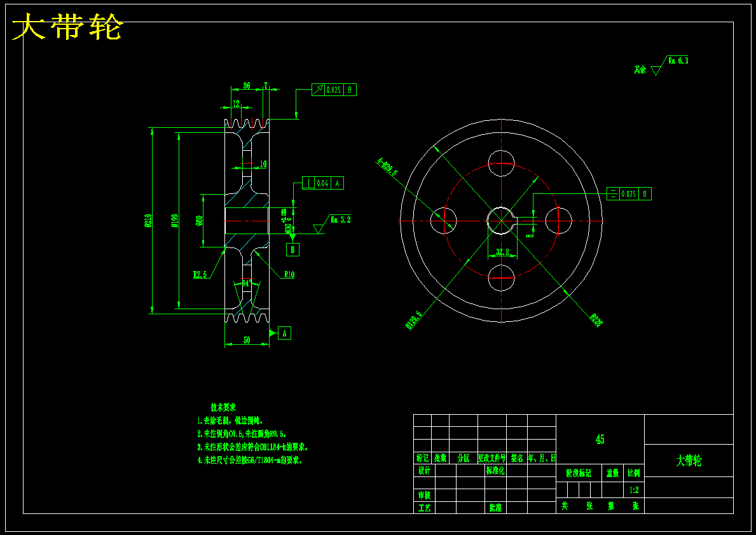Click the 36 groove spacing dimension
The image size is (756, 535).
[246, 86]
